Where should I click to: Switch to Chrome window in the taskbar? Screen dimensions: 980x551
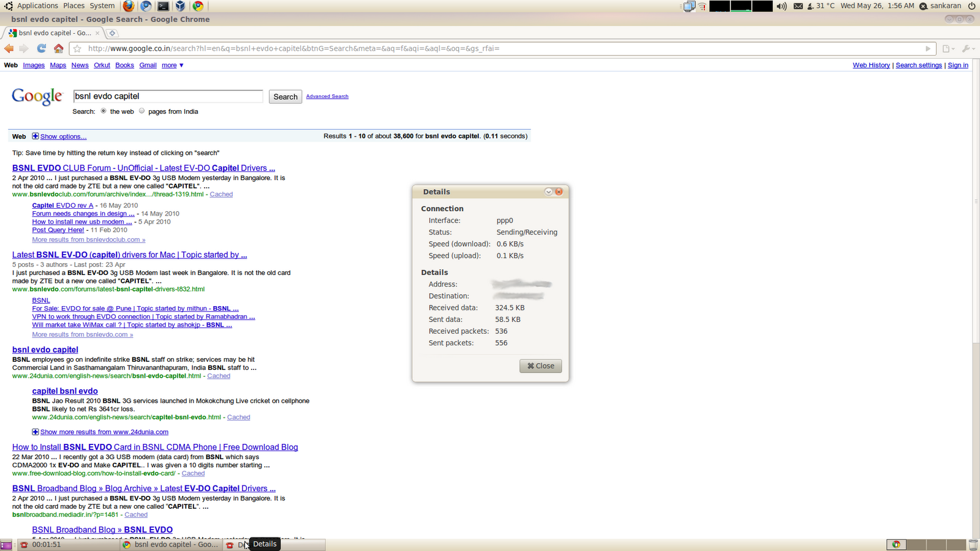[170, 545]
